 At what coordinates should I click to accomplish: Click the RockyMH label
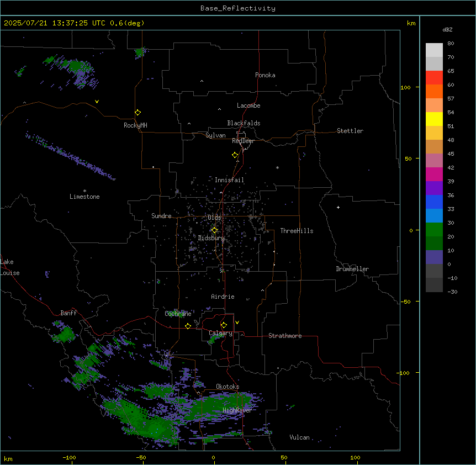[x=135, y=125]
